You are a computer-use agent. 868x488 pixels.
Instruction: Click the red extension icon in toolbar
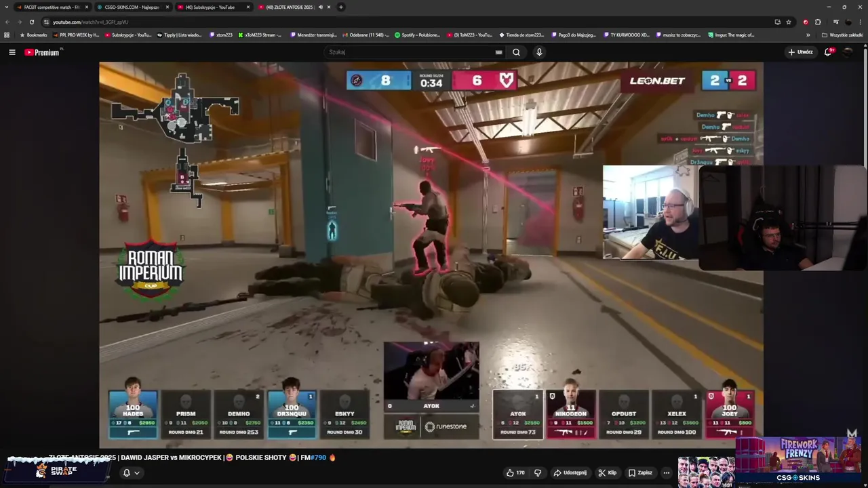pos(806,22)
